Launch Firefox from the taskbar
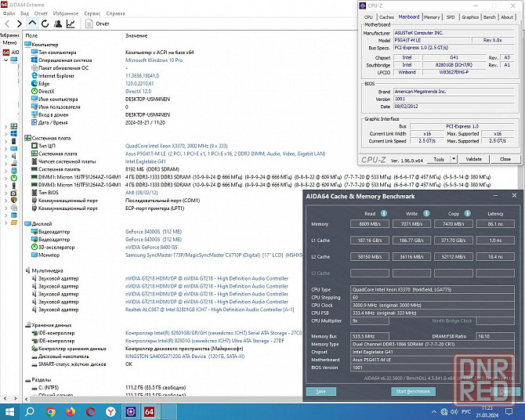The image size is (525, 420). pos(71,411)
